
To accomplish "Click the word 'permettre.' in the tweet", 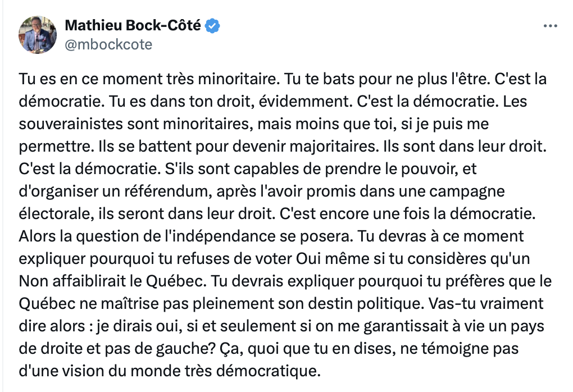I will tap(56, 147).
